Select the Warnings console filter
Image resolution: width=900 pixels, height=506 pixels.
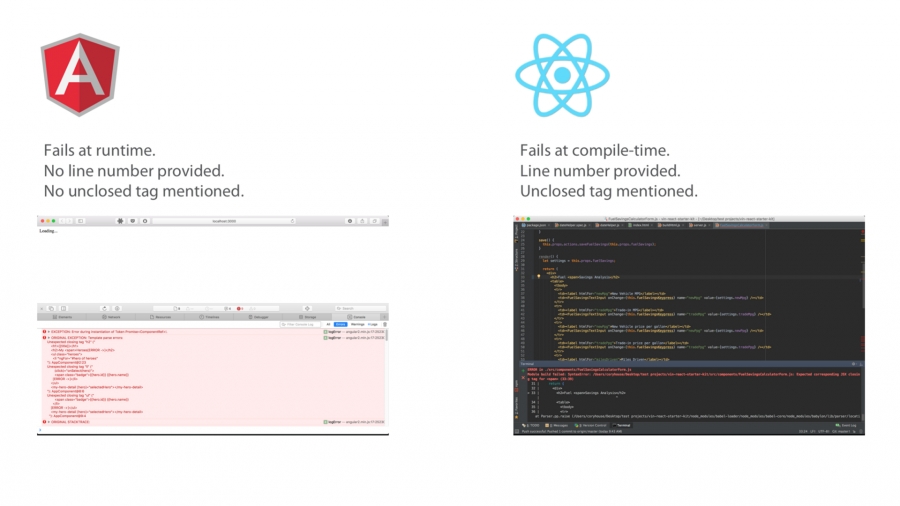(x=358, y=325)
